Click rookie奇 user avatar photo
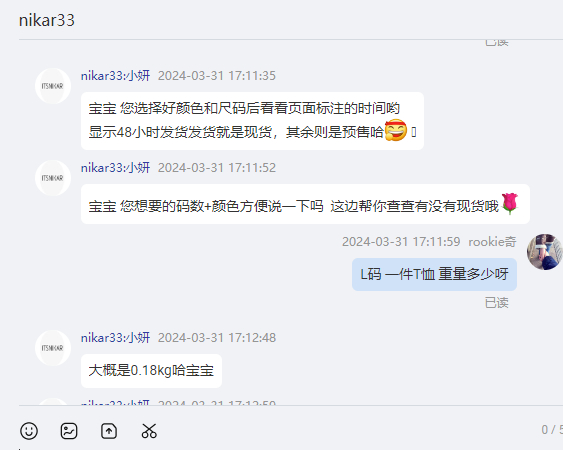Viewport: 563px width, 450px height. coord(544,252)
